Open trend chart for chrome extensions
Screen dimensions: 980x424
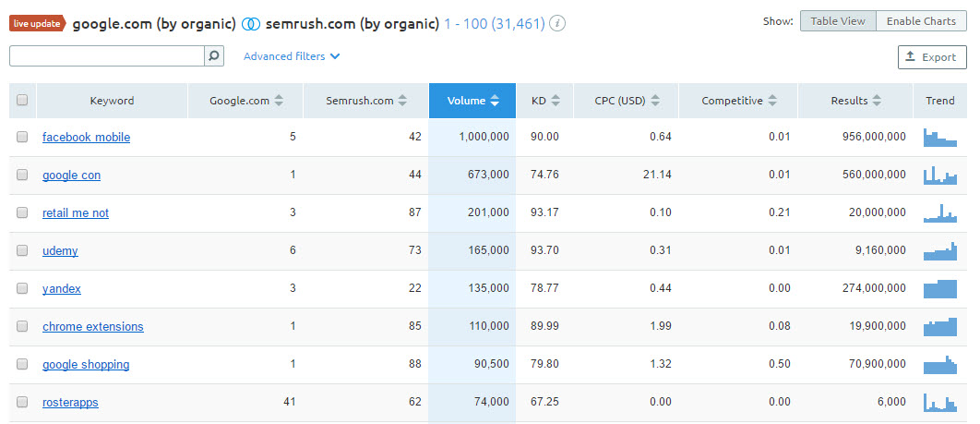pos(940,326)
